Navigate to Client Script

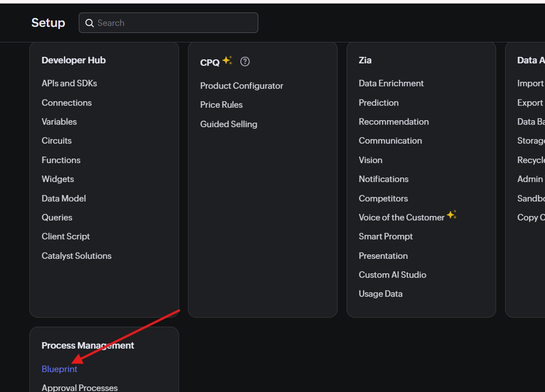point(66,236)
